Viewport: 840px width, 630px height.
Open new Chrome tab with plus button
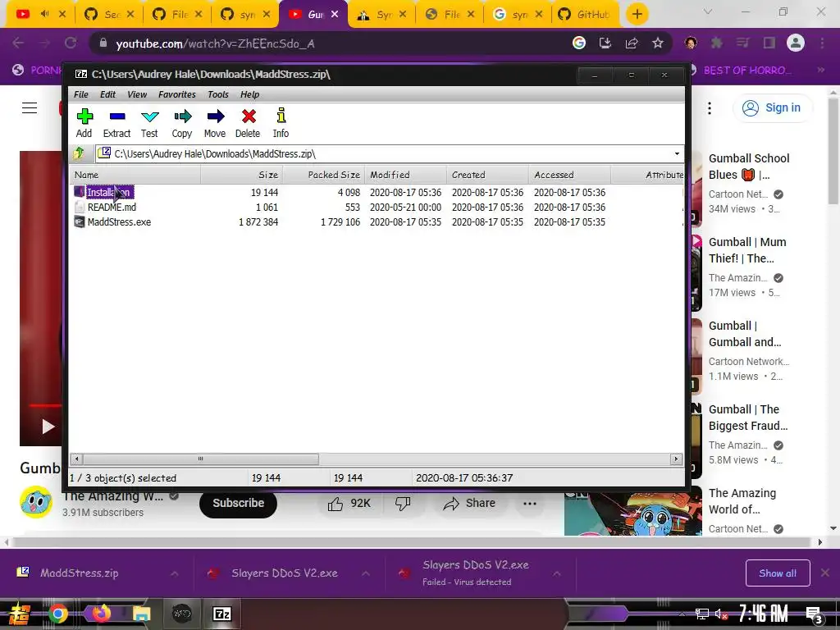(637, 14)
